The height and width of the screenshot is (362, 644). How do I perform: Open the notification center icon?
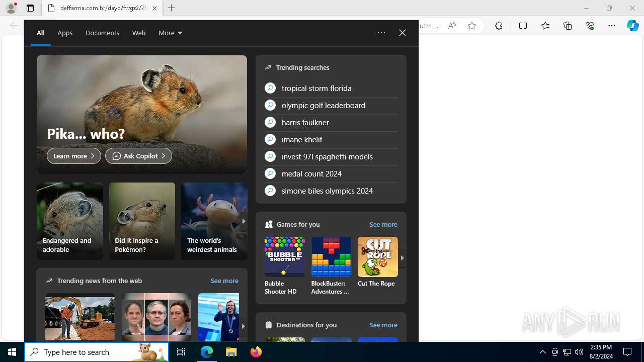[627, 352]
